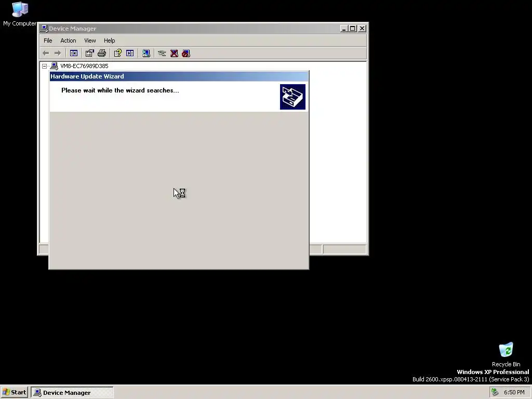This screenshot has height=399, width=532.
Task: Maximize the Device Manager window
Action: [353, 29]
